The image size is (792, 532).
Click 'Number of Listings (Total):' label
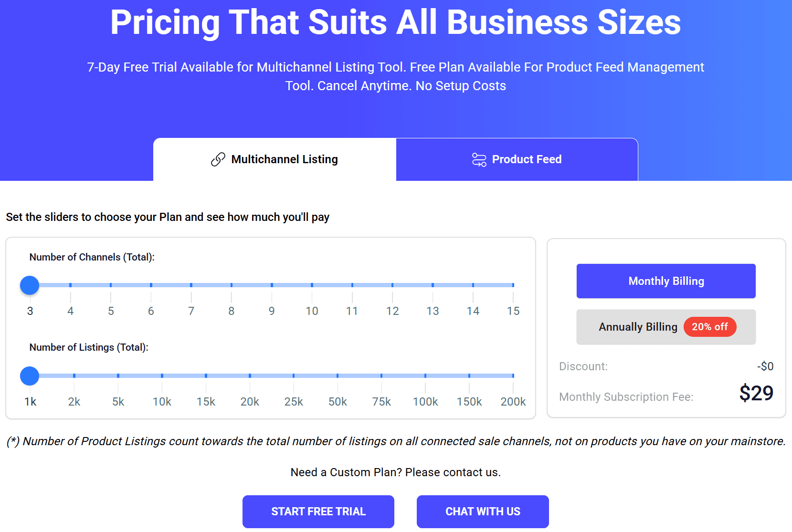[89, 347]
